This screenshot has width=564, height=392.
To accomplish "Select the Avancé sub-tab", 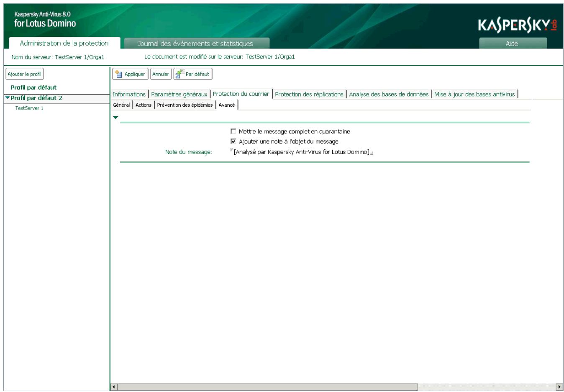I will [227, 105].
